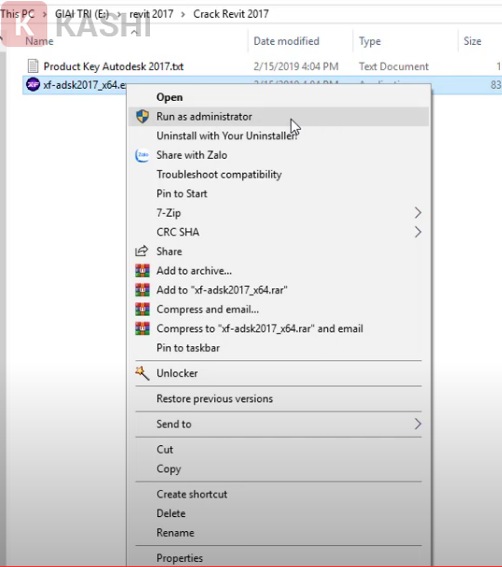Go to revit 2017 folder in breadcrumb
The height and width of the screenshot is (567, 502).
[151, 14]
